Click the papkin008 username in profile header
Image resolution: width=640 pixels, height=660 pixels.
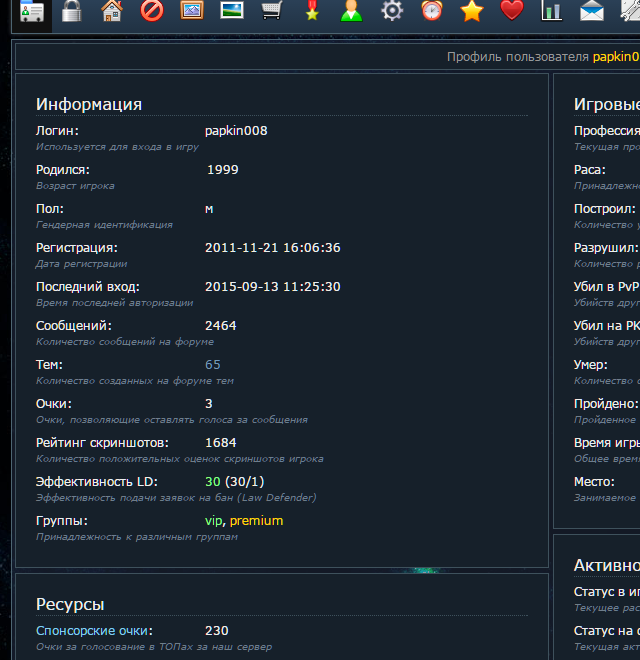click(615, 57)
